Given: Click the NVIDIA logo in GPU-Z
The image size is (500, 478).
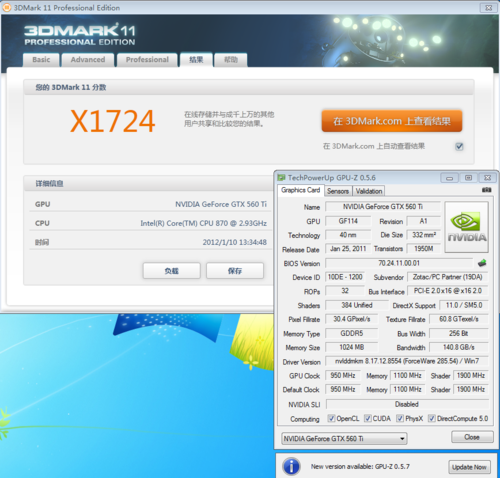Looking at the screenshot, I should 467,227.
